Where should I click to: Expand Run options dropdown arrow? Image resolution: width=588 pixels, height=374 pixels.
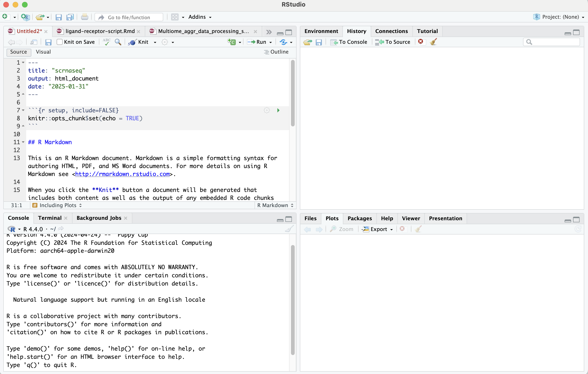[271, 42]
